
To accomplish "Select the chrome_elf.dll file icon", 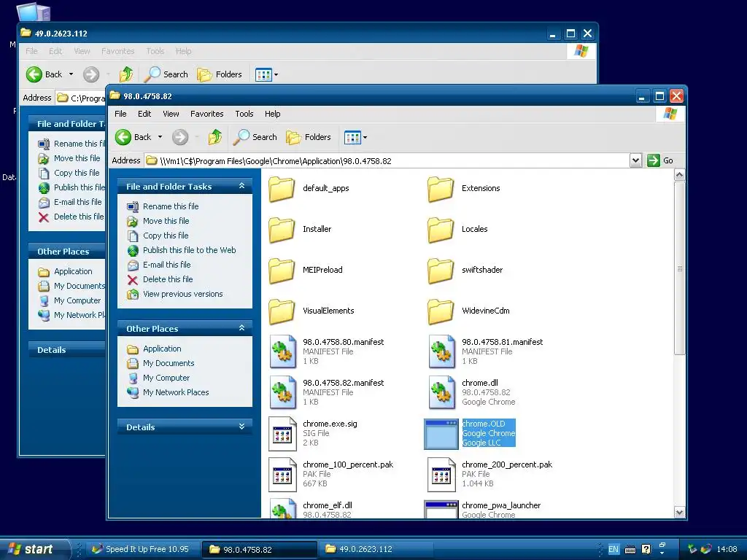I will point(282,508).
